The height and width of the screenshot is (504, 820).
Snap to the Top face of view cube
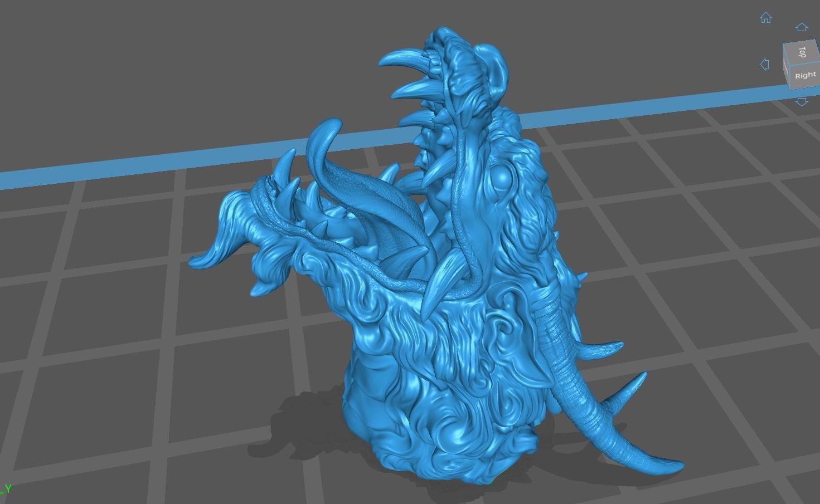pyautogui.click(x=802, y=52)
